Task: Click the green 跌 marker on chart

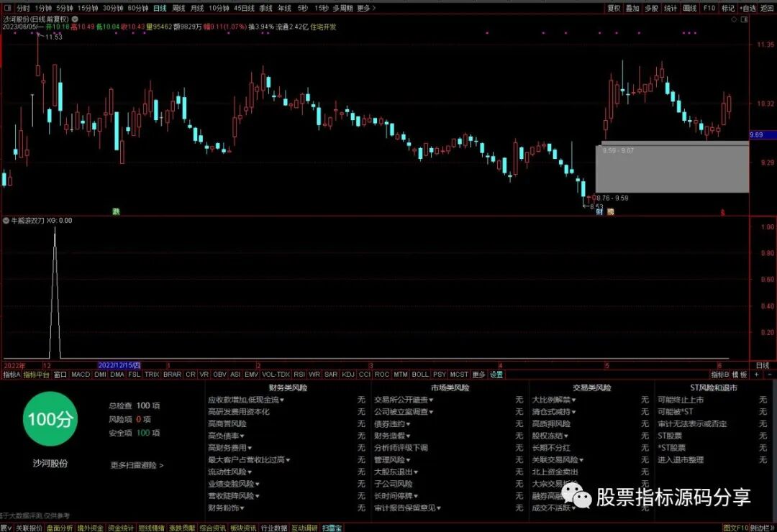Action: [116, 211]
